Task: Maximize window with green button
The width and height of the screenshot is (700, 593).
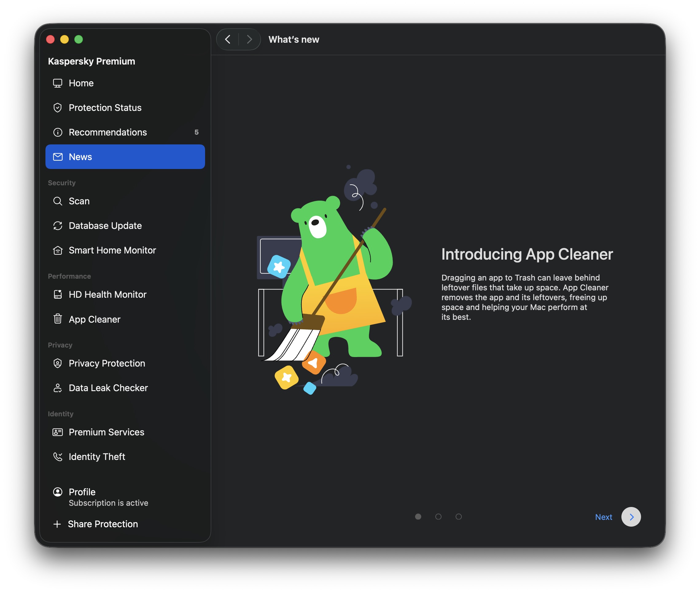Action: [79, 39]
